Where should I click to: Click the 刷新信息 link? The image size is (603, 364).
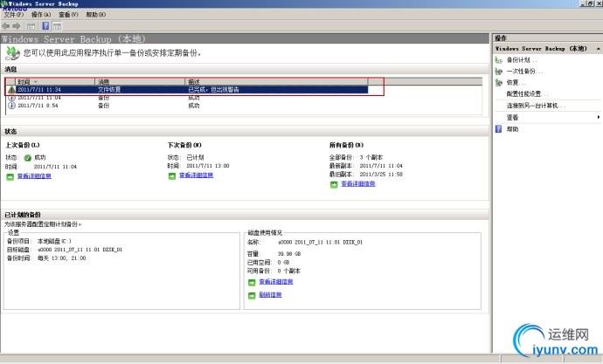270,295
